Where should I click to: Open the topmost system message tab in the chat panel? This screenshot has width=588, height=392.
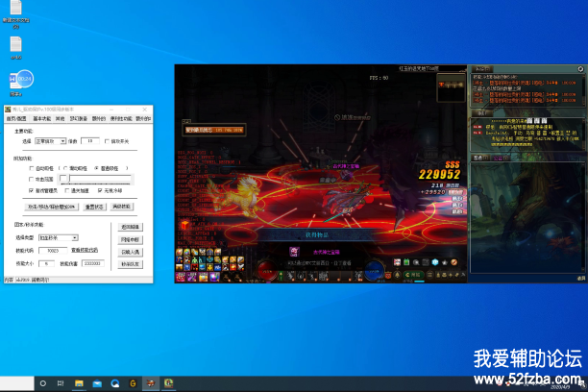(482, 69)
